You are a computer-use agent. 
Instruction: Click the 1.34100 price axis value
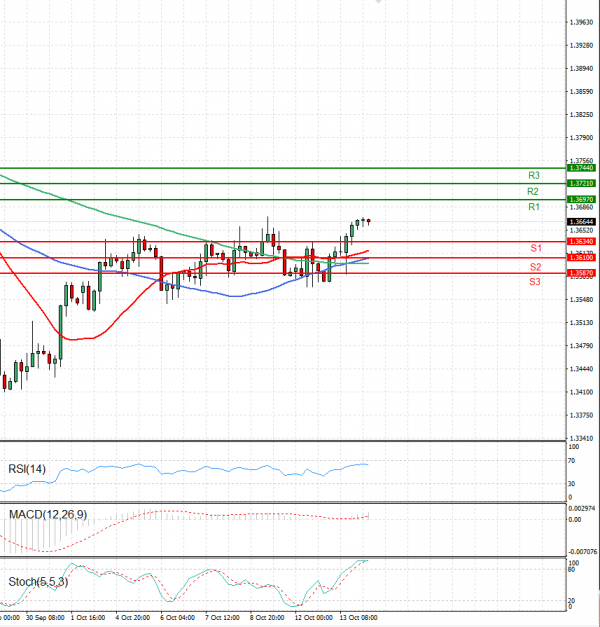tap(581, 392)
